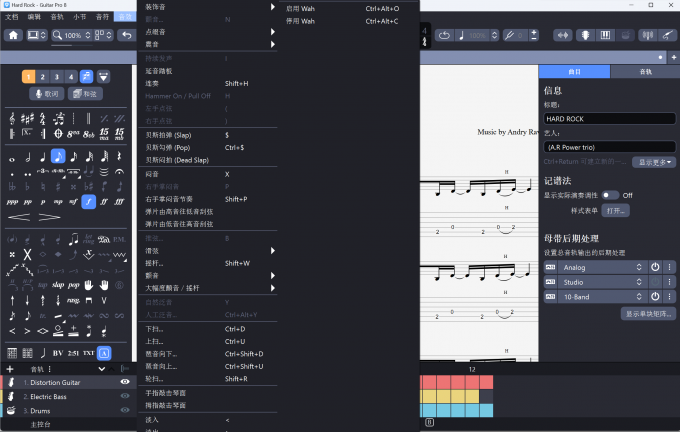Toggle visibility of Distortion Guitar track

[125, 382]
